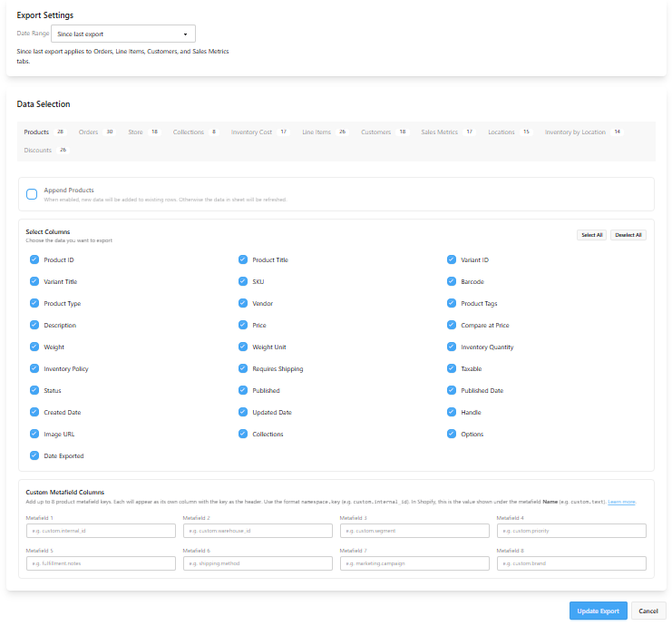Toggle the Variant Title checkbox
The height and width of the screenshot is (626, 672).
tap(34, 281)
